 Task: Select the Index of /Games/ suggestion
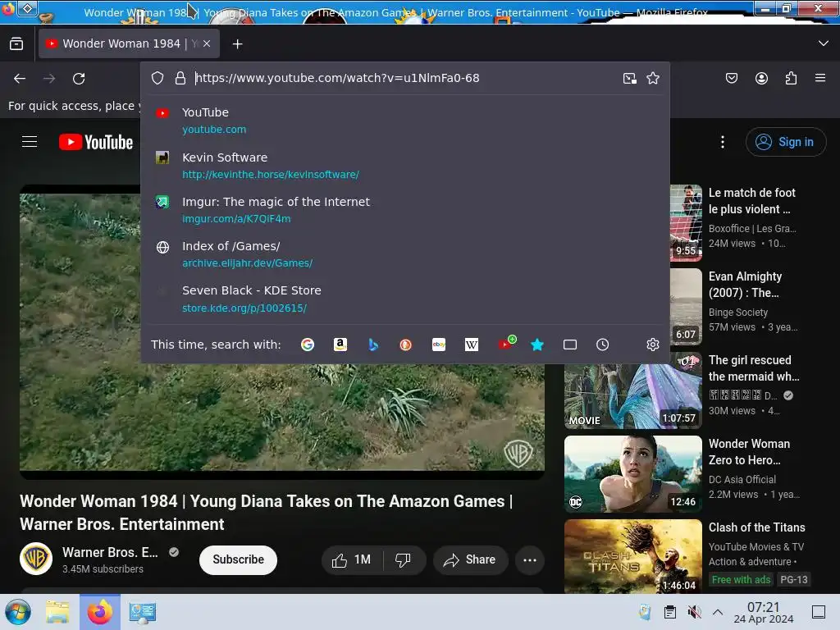405,254
